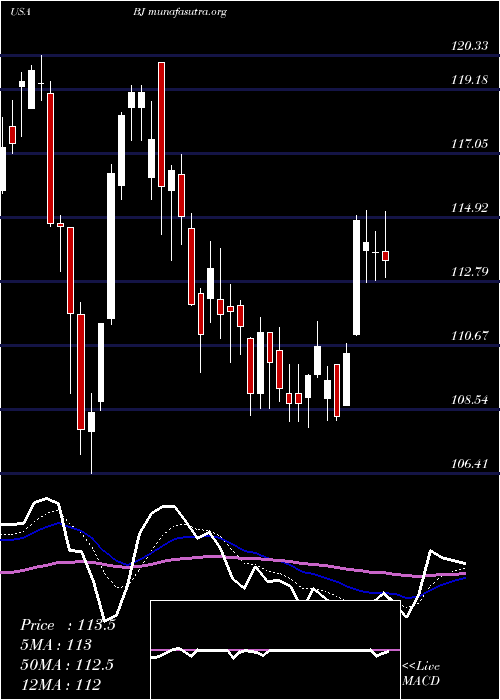Click the last red candlestick on the right
Image resolution: width=500 pixels, height=700 pixels.
click(386, 256)
